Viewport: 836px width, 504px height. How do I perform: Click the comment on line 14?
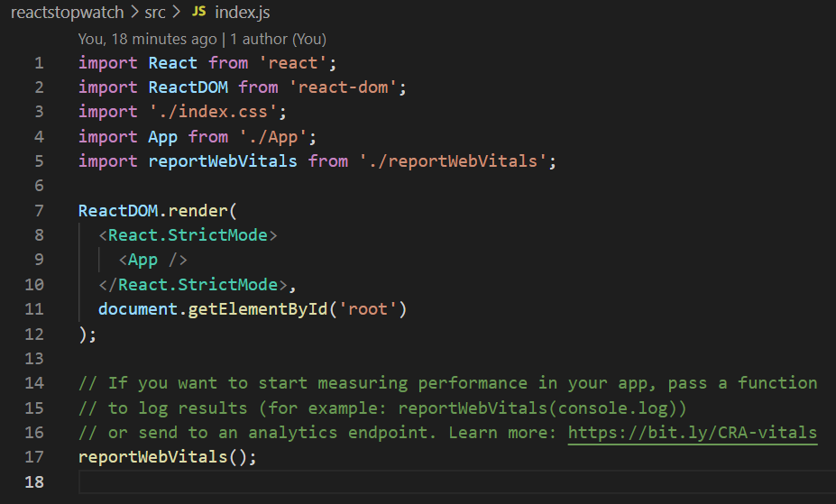click(448, 383)
